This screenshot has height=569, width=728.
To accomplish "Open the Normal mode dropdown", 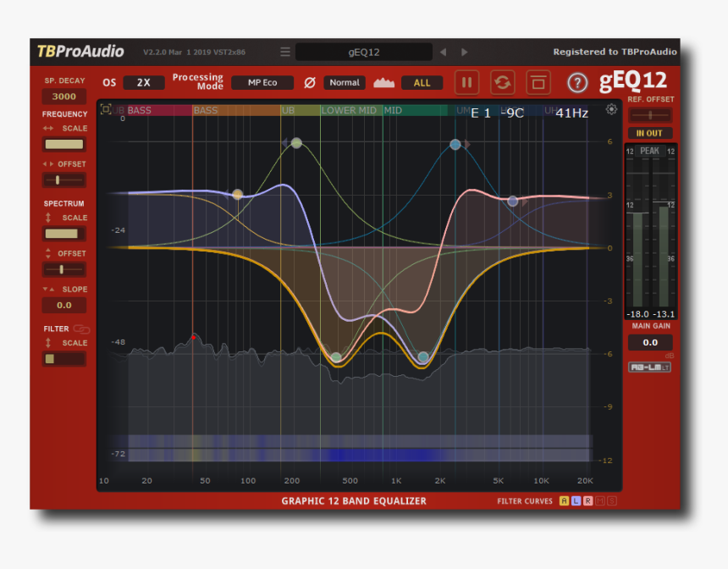I will (345, 83).
